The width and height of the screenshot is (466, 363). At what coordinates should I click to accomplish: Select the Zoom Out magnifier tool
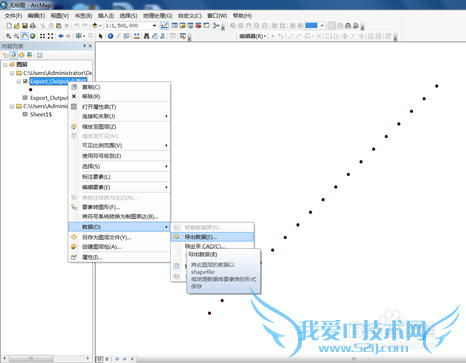(16, 36)
